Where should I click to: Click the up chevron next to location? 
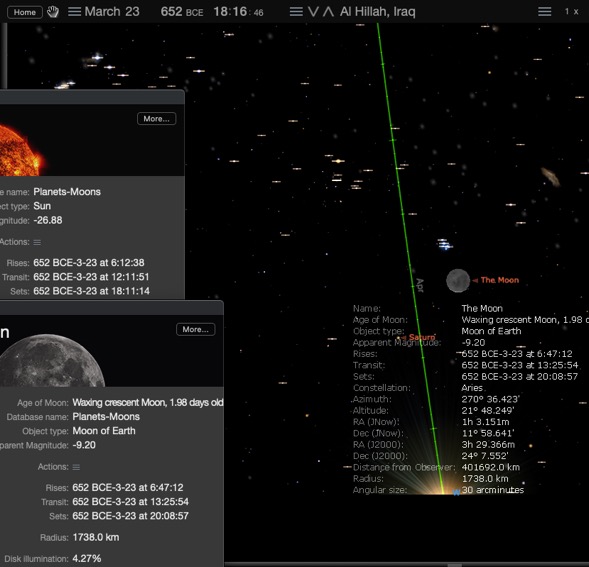[x=328, y=12]
